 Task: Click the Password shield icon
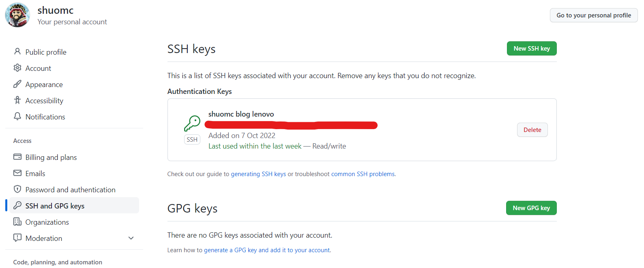pyautogui.click(x=17, y=189)
